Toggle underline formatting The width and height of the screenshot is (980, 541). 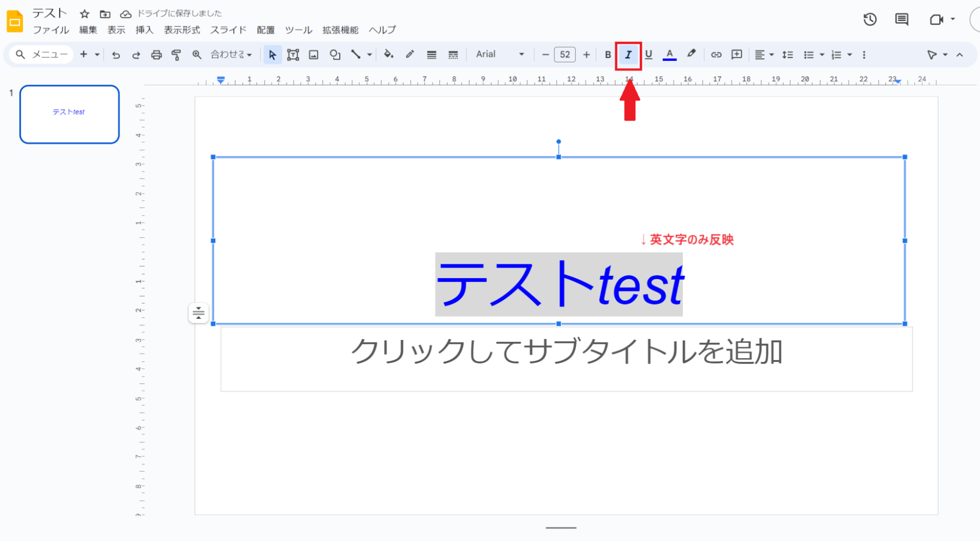[x=649, y=55]
